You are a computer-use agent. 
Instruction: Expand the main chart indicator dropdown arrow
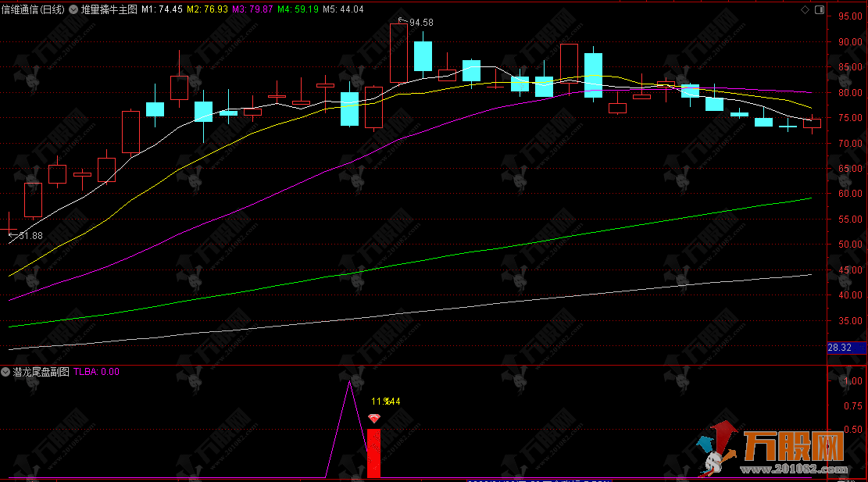(74, 10)
